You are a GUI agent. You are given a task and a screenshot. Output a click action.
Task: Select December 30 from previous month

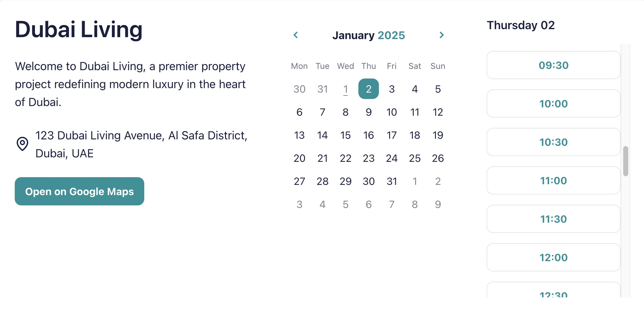point(299,89)
